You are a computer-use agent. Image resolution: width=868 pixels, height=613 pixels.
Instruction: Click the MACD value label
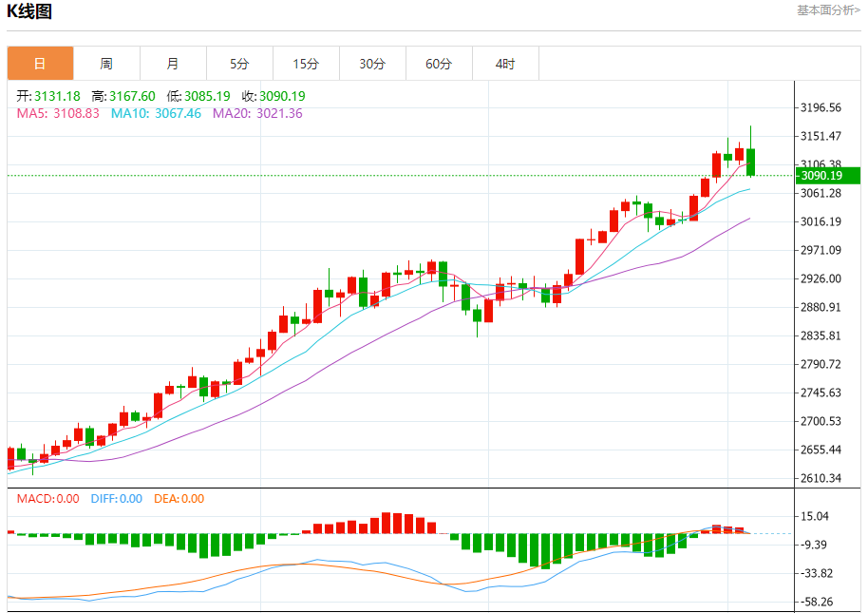pyautogui.click(x=48, y=499)
